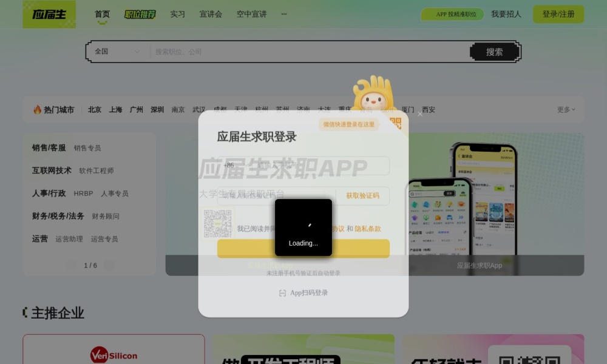Click the job search input field
607x364 pixels.
point(310,52)
